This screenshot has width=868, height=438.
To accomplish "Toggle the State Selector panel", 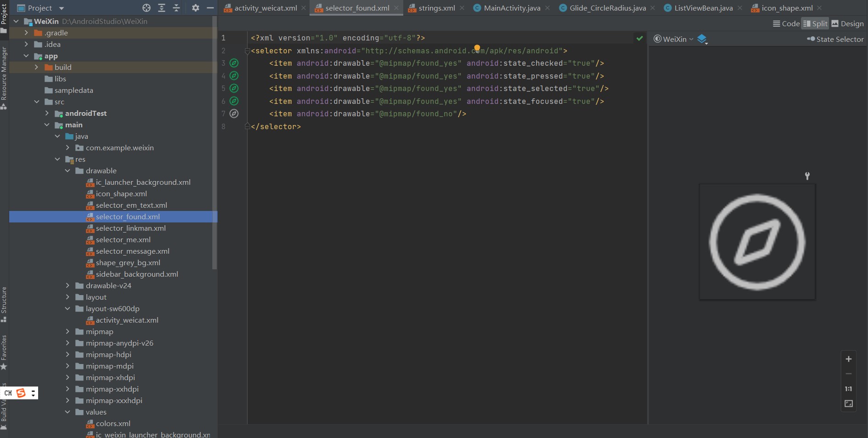I will [835, 39].
